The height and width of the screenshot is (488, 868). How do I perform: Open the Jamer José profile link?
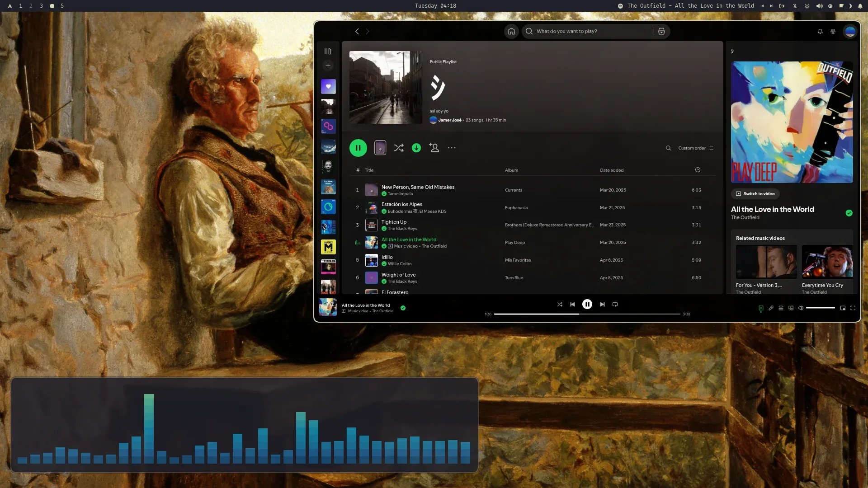coord(449,120)
